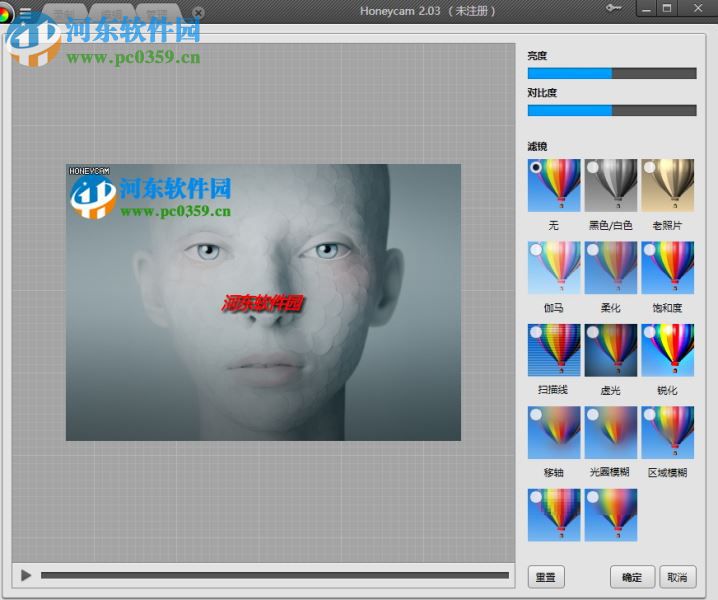
Task: Maximize the Honeycam window
Action: 667,8
